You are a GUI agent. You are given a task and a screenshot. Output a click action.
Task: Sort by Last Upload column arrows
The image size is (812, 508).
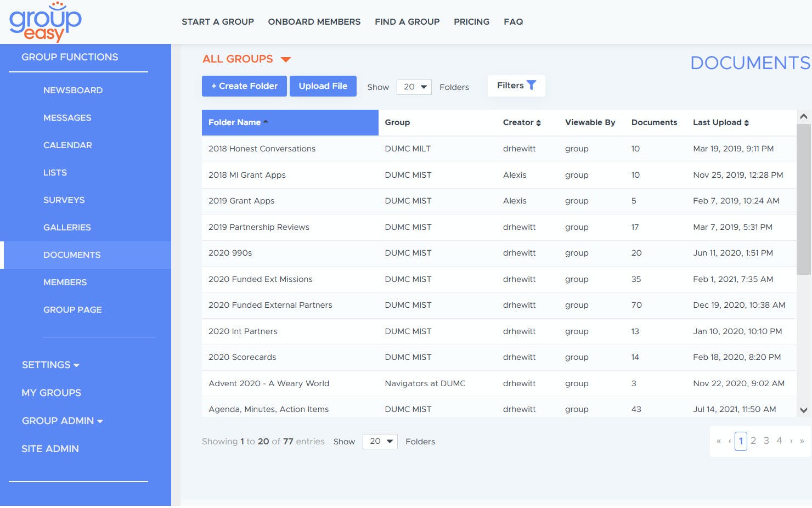tap(746, 123)
